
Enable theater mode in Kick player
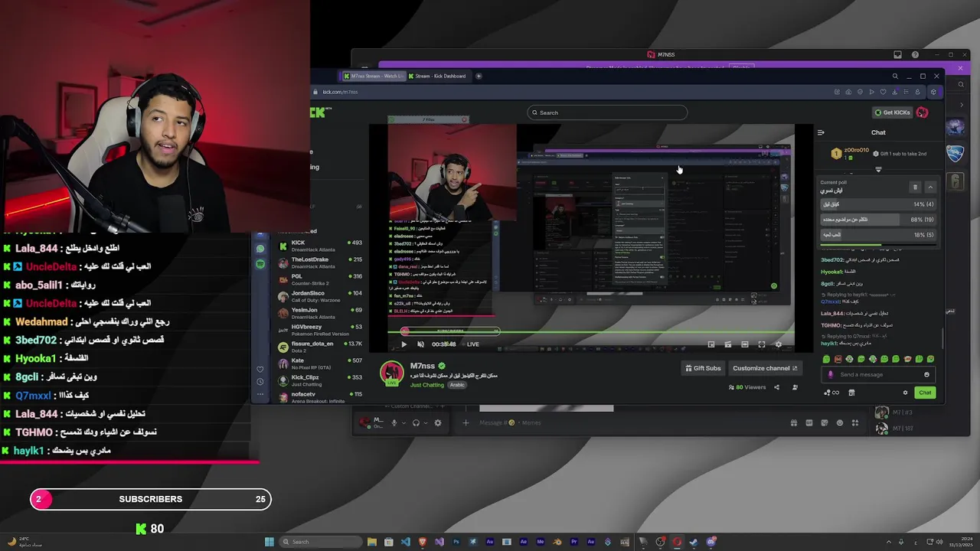pos(745,344)
